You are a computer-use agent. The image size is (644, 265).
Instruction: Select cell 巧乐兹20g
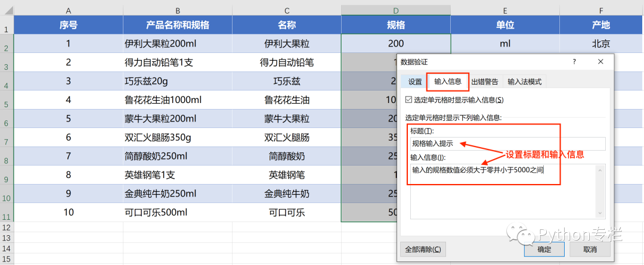pyautogui.click(x=178, y=81)
